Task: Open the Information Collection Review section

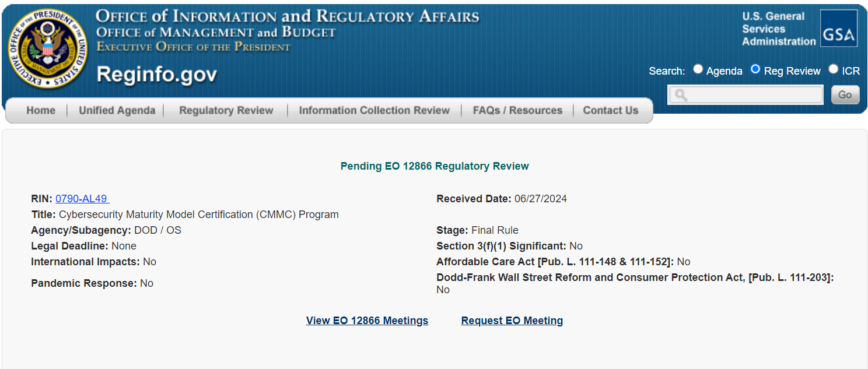Action: point(374,110)
